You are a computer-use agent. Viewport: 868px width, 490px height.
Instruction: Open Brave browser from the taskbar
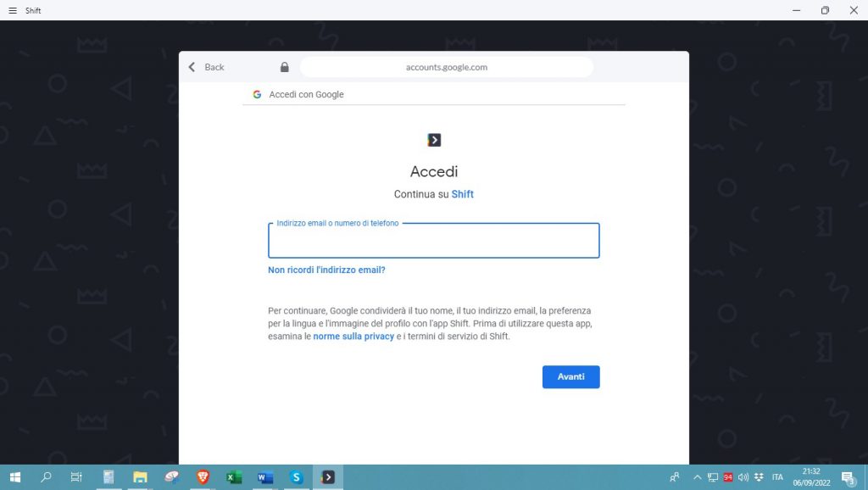(x=203, y=477)
